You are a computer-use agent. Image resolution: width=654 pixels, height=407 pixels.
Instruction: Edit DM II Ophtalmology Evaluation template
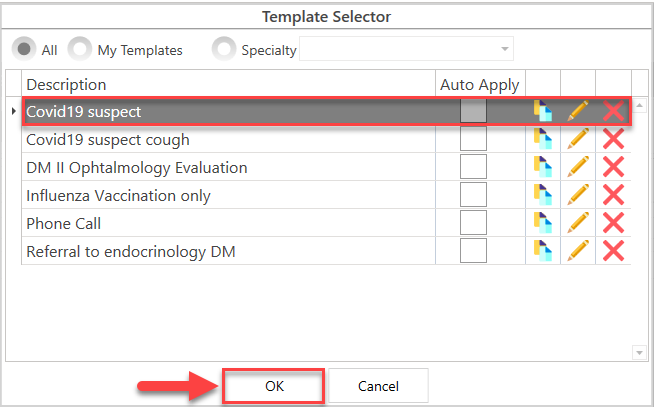(578, 167)
